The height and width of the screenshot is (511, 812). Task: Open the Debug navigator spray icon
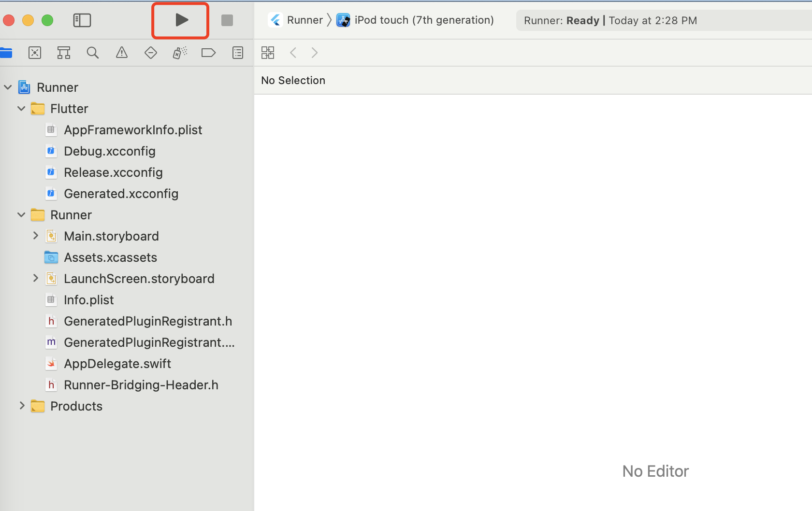tap(180, 53)
